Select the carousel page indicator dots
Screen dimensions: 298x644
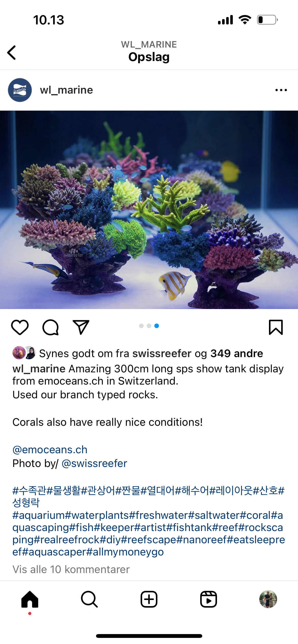click(149, 326)
